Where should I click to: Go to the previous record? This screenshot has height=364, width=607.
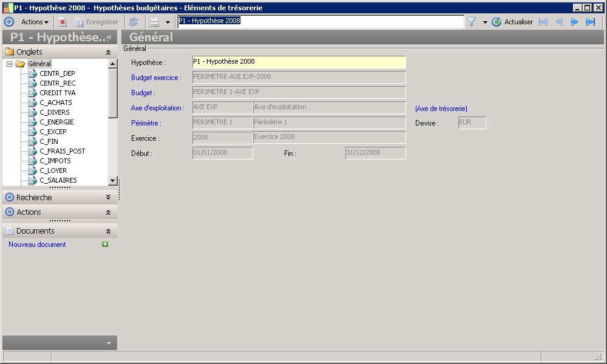pyautogui.click(x=559, y=22)
